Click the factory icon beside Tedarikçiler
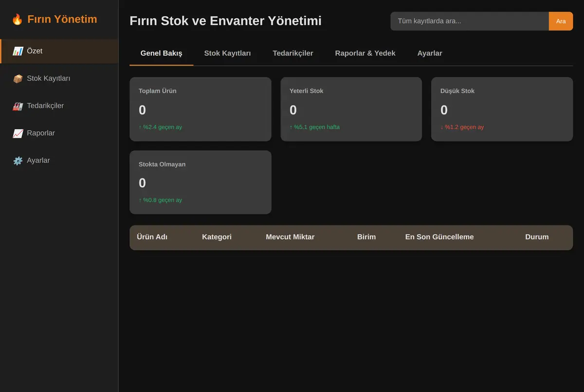The width and height of the screenshot is (584, 392). pyautogui.click(x=18, y=106)
